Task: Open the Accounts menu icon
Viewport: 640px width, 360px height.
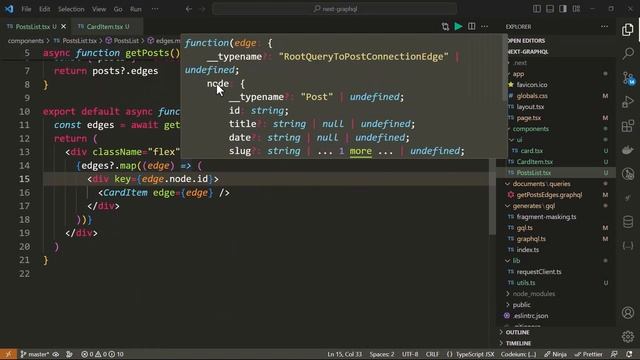Action: point(628,313)
